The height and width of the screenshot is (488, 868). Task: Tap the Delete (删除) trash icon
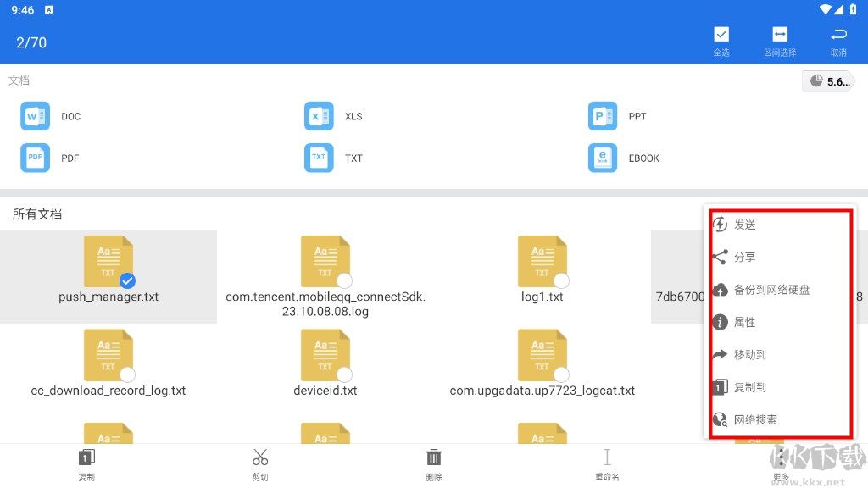coord(433,457)
